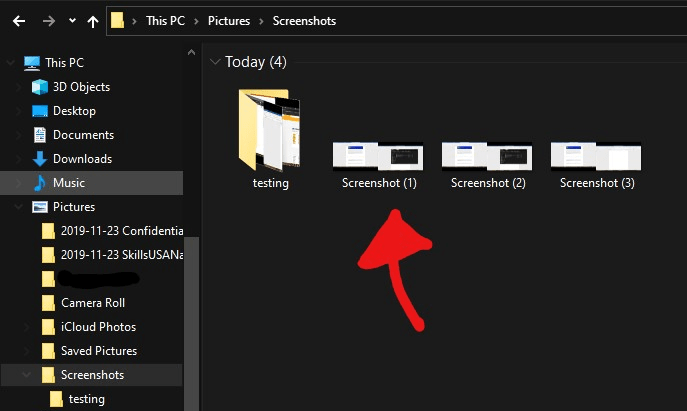The image size is (687, 411).
Task: Collapse the Screenshots tree node
Action: coord(27,375)
